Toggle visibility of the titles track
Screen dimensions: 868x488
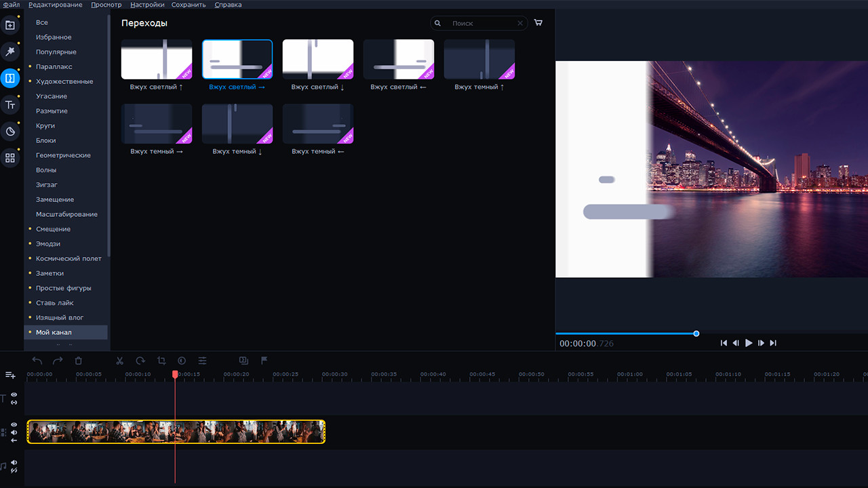13,395
